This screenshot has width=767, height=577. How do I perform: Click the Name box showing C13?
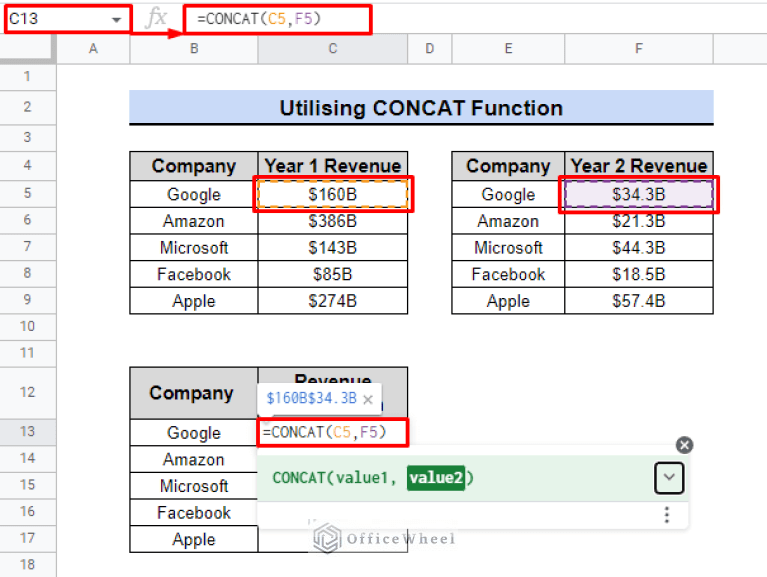click(68, 19)
